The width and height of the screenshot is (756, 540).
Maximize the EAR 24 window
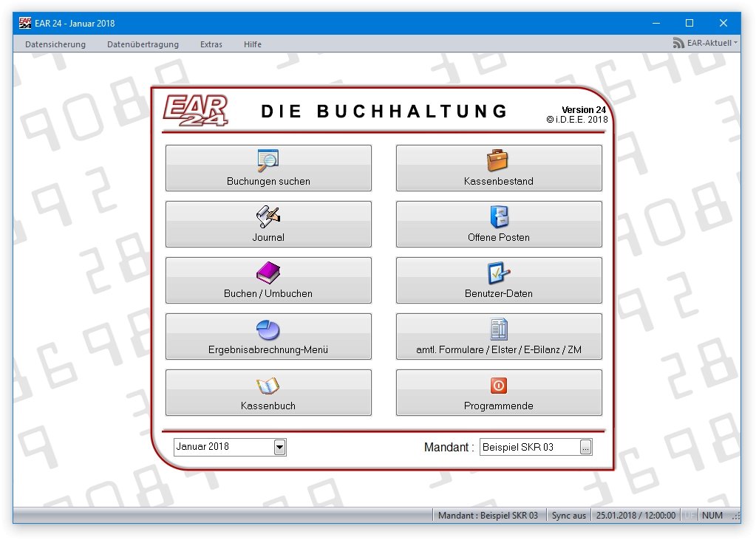(689, 23)
